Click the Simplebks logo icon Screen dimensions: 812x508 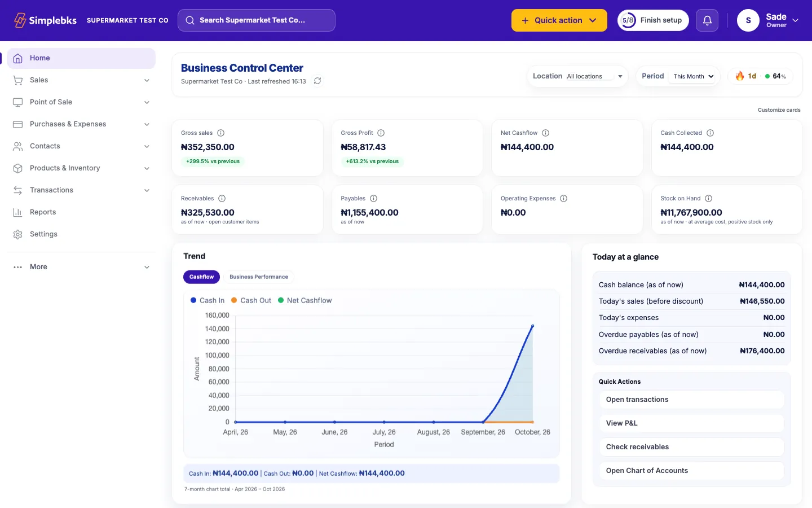[x=20, y=20]
